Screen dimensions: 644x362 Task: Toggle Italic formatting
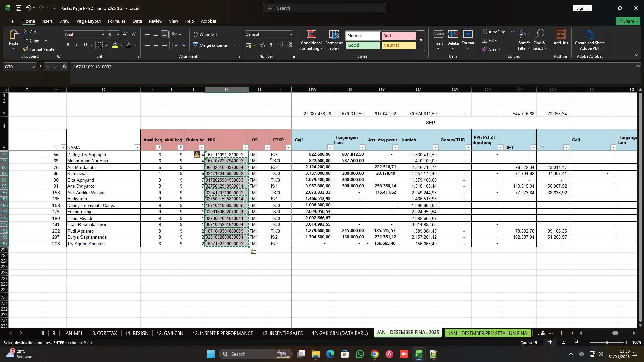point(76,45)
